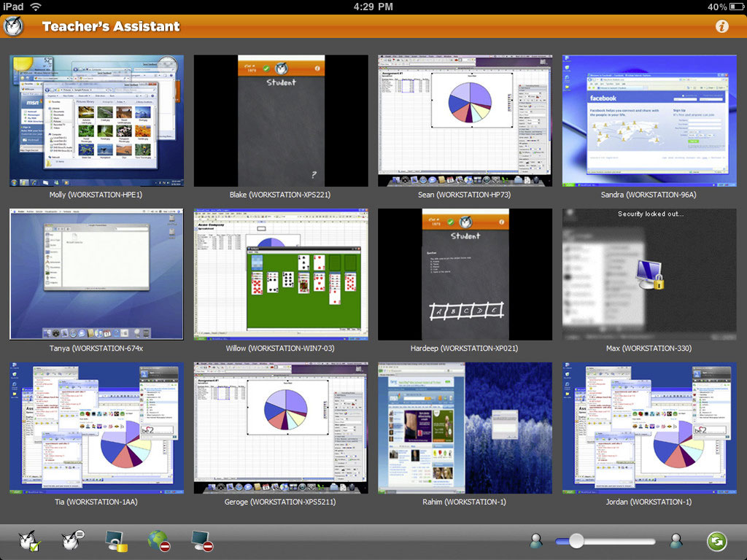
Task: Select Molly's workstation thumbnail
Action: [x=96, y=120]
